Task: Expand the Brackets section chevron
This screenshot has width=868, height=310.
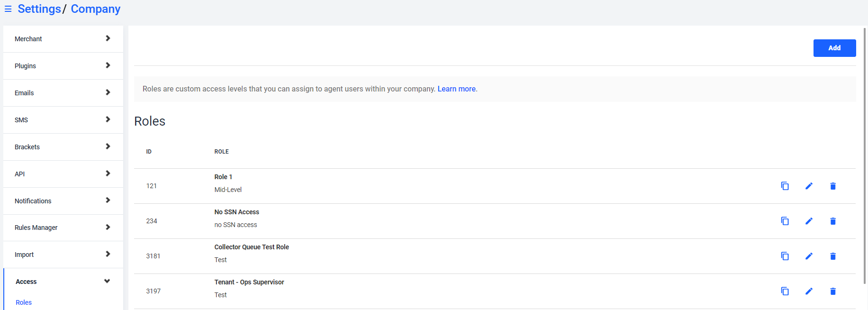Action: (x=108, y=146)
